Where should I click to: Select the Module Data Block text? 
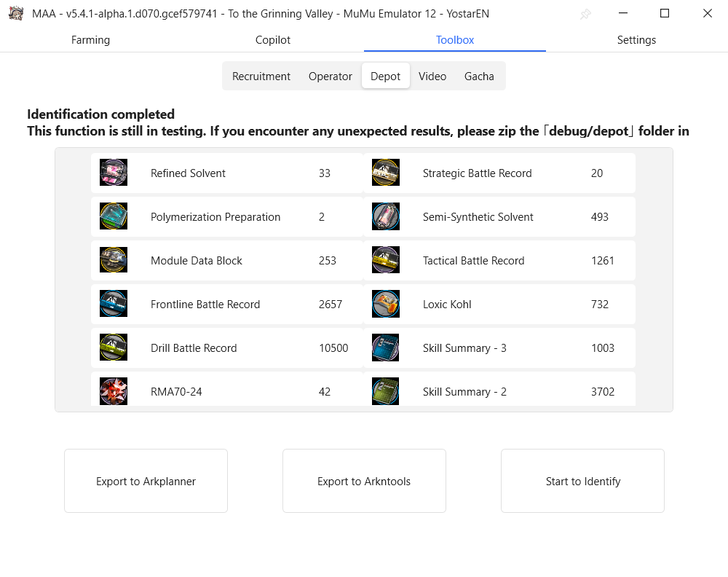(x=197, y=261)
